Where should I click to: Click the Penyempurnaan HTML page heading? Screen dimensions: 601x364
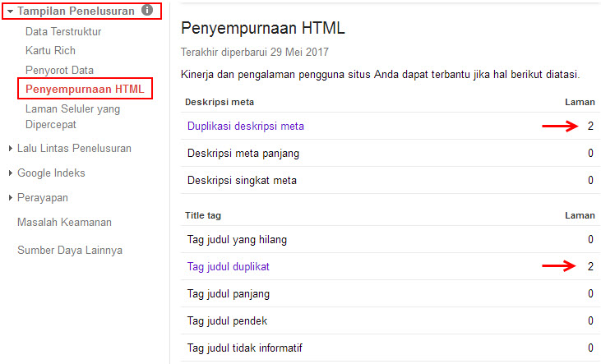pyautogui.click(x=263, y=29)
